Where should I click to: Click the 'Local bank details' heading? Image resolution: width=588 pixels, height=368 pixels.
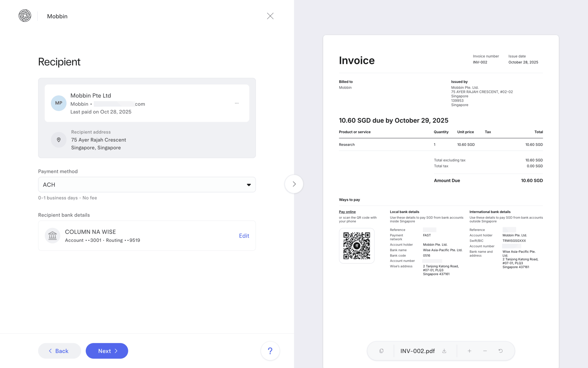click(x=405, y=212)
